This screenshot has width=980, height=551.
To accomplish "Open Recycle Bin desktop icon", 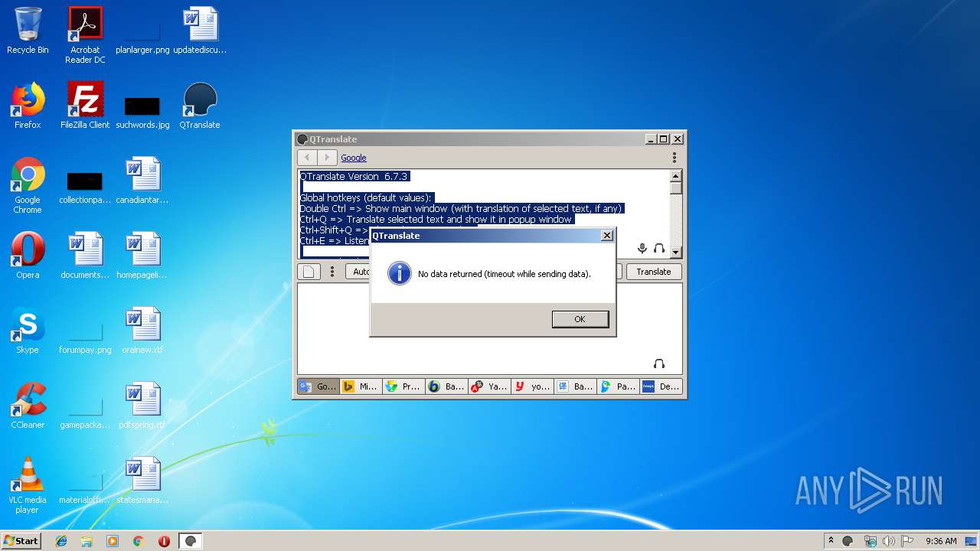I will click(x=28, y=31).
